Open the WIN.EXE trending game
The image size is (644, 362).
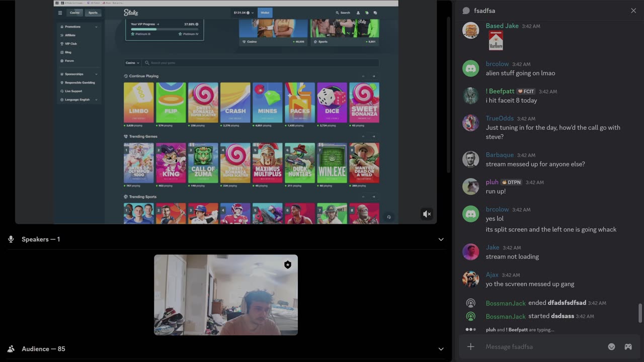(332, 163)
